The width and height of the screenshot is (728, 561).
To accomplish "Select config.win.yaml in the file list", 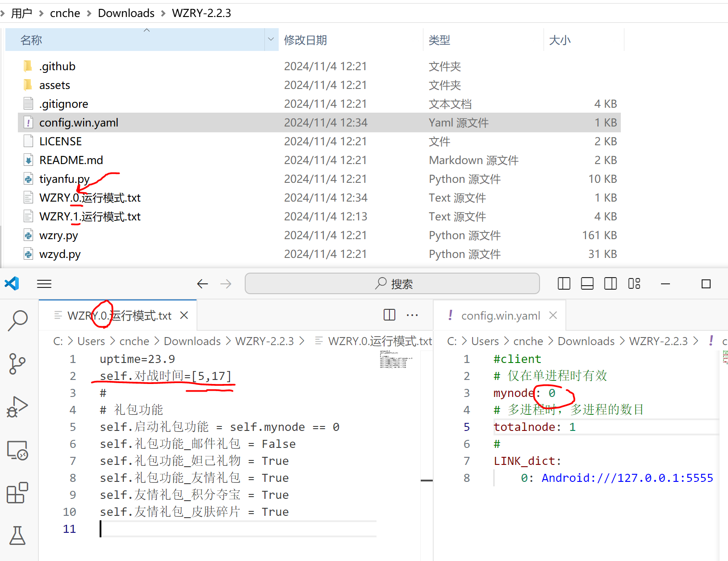I will click(x=319, y=122).
